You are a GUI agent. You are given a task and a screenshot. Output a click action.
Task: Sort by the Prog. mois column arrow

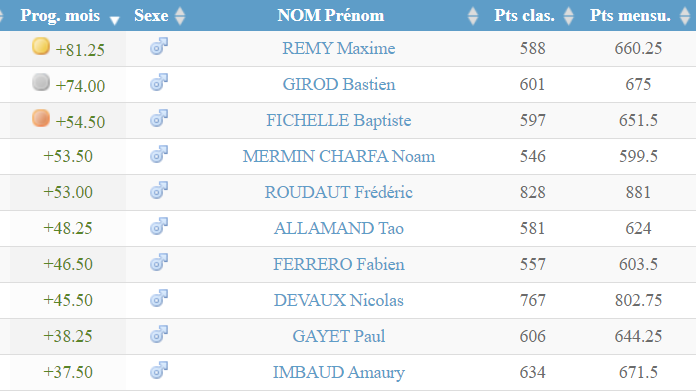(115, 20)
